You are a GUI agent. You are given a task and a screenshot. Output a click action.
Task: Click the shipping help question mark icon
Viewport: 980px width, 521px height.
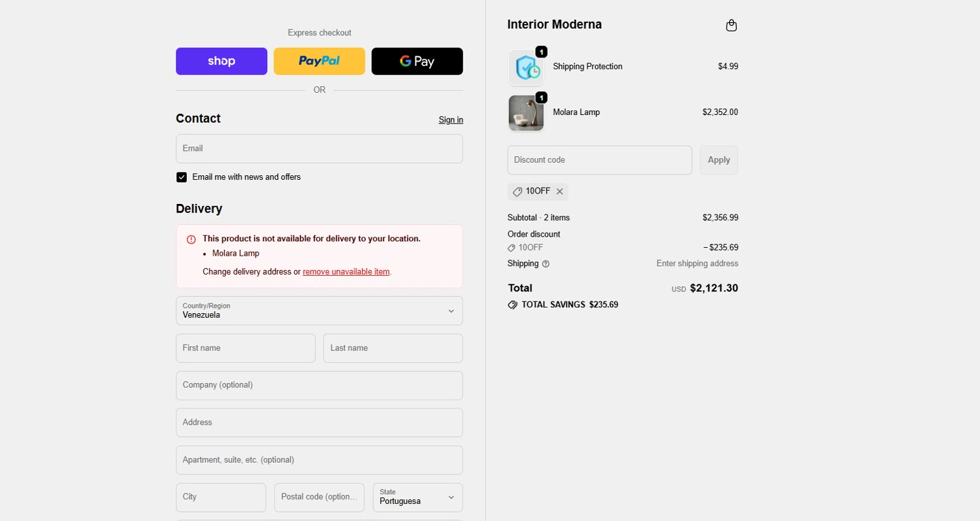click(546, 264)
